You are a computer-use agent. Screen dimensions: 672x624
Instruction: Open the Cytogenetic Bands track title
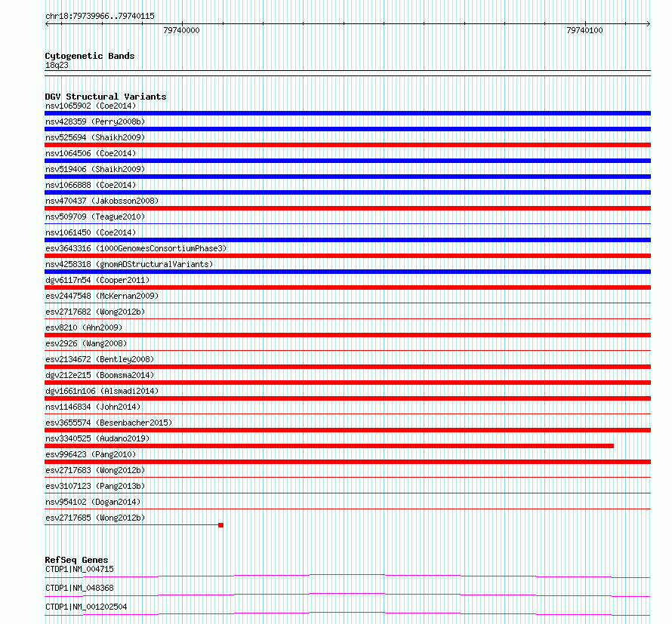click(90, 56)
